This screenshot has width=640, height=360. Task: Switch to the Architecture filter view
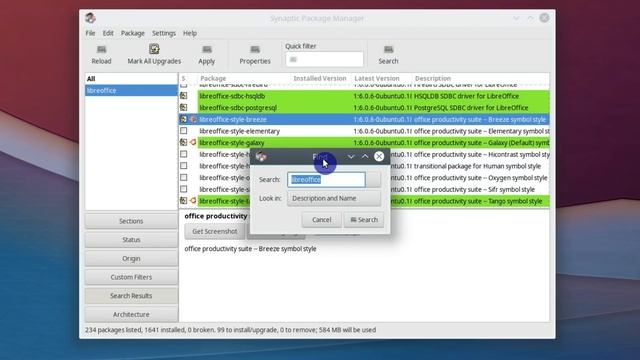tap(131, 314)
